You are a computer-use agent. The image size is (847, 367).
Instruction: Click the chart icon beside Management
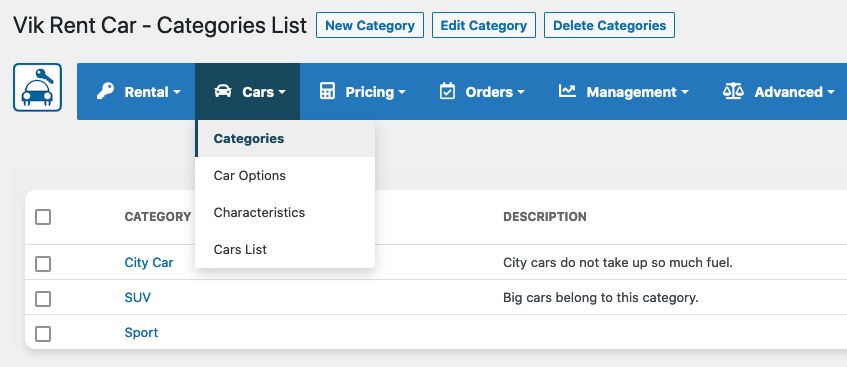567,91
